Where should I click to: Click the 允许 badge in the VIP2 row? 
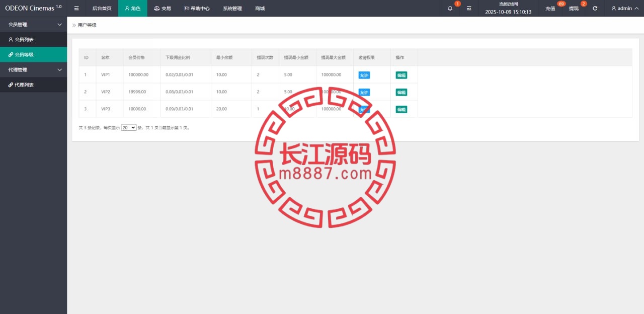364,92
